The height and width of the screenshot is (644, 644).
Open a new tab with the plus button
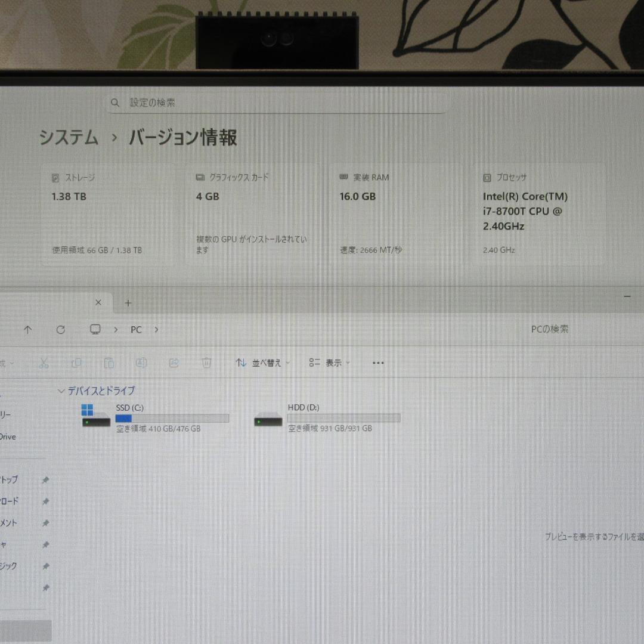(128, 303)
